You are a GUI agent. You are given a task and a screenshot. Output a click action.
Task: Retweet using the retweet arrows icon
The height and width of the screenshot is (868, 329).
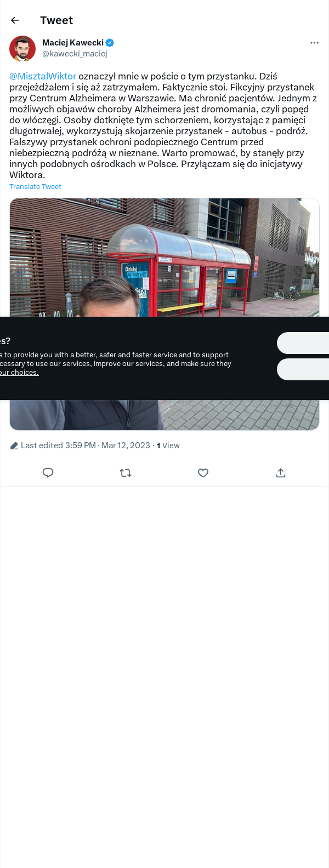coord(126,473)
